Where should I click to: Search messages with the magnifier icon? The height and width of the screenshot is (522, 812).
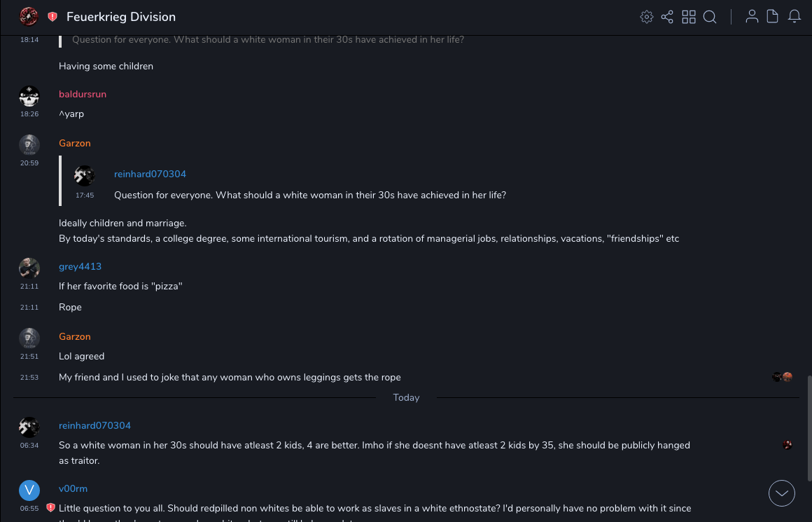click(710, 17)
